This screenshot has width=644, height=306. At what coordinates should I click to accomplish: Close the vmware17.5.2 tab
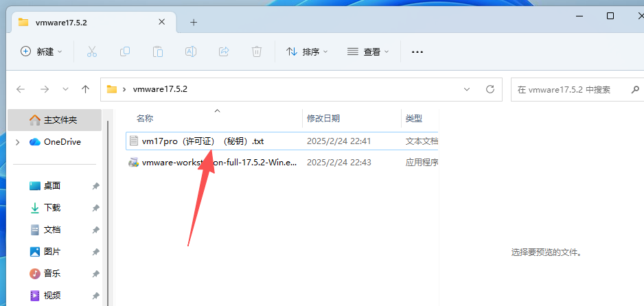162,22
